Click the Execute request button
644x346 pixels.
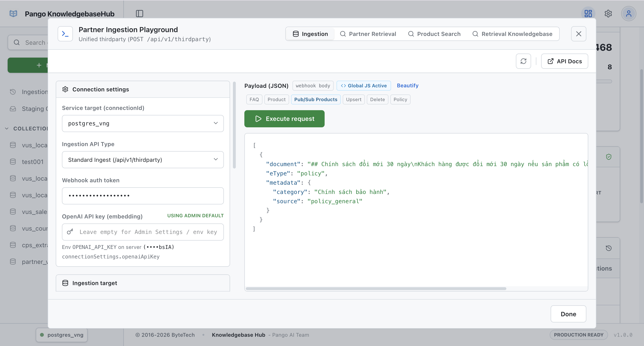[285, 119]
